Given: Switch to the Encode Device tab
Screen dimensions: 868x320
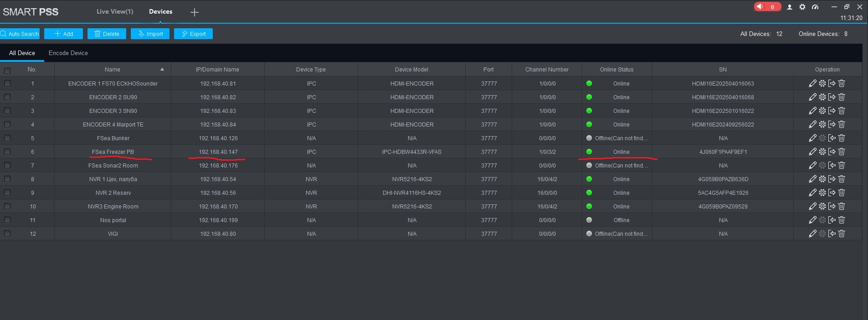Looking at the screenshot, I should [x=68, y=53].
